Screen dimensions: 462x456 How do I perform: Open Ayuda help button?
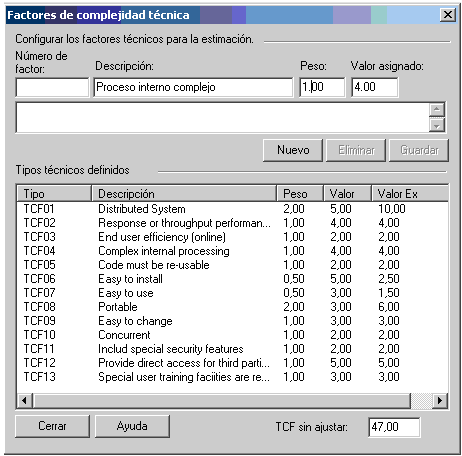[132, 426]
